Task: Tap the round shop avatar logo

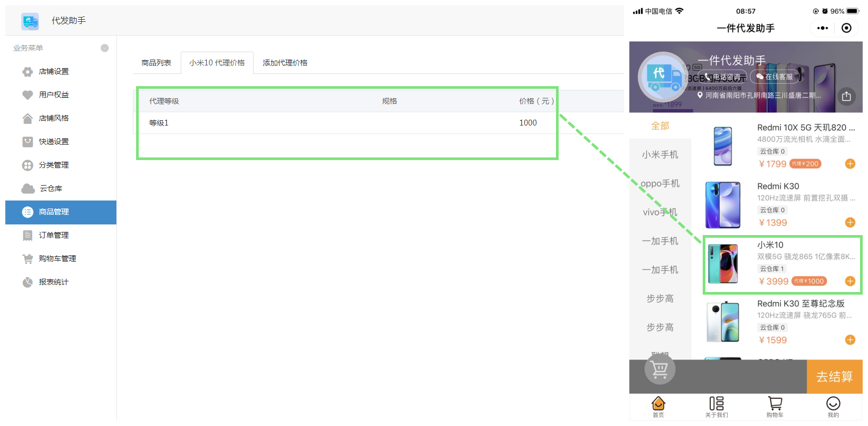Action: pos(662,77)
